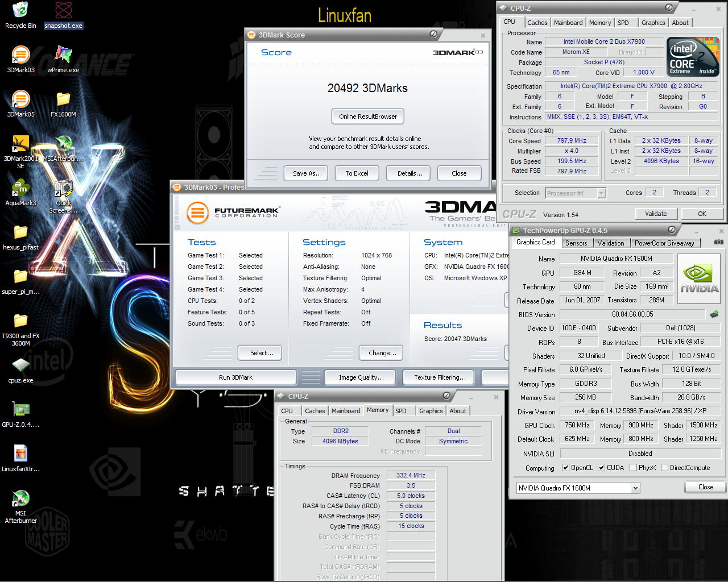Toggle the OpenCL checkbox in GPU-Z
The width and height of the screenshot is (728, 582).
[565, 468]
